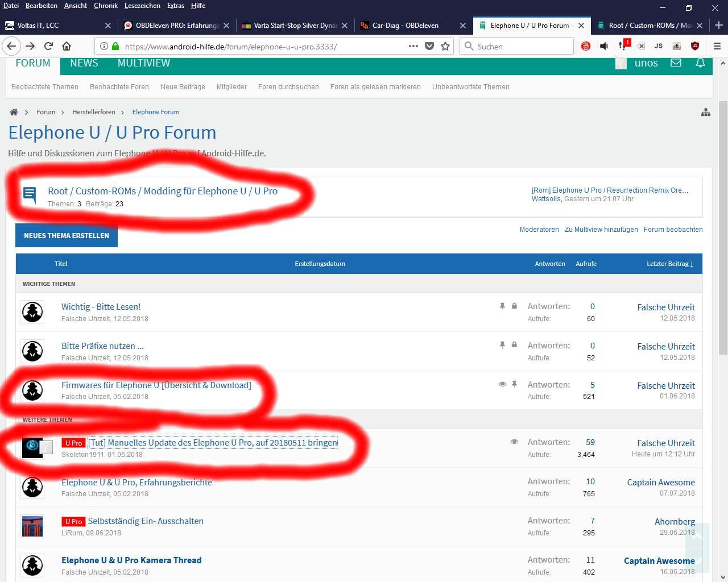Image resolution: width=728 pixels, height=582 pixels.
Task: Sort threads by Letzter Beitrag column
Action: pyautogui.click(x=669, y=264)
